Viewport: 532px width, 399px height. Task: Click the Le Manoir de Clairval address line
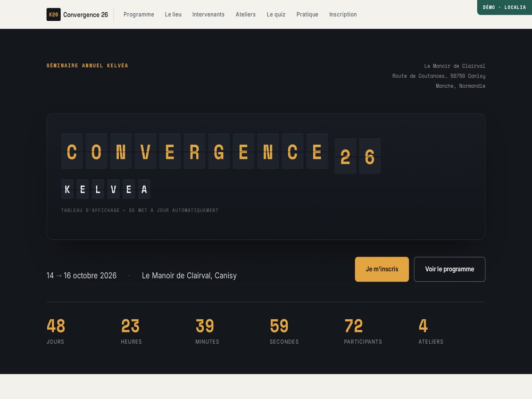pos(454,66)
